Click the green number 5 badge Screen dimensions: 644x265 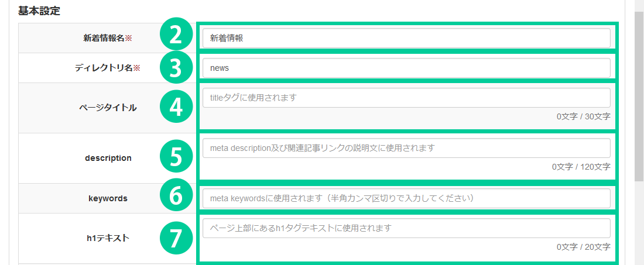(x=176, y=157)
